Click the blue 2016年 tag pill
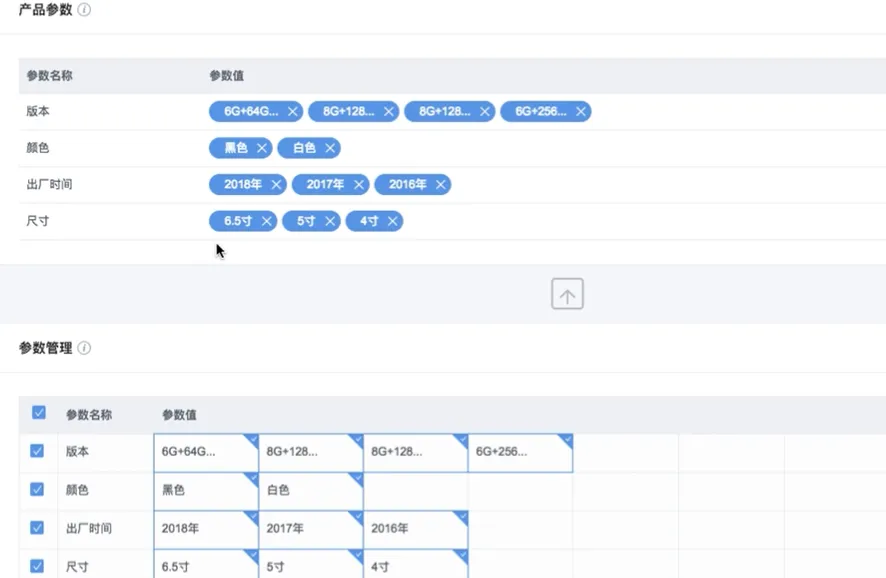The image size is (886, 578). (412, 185)
